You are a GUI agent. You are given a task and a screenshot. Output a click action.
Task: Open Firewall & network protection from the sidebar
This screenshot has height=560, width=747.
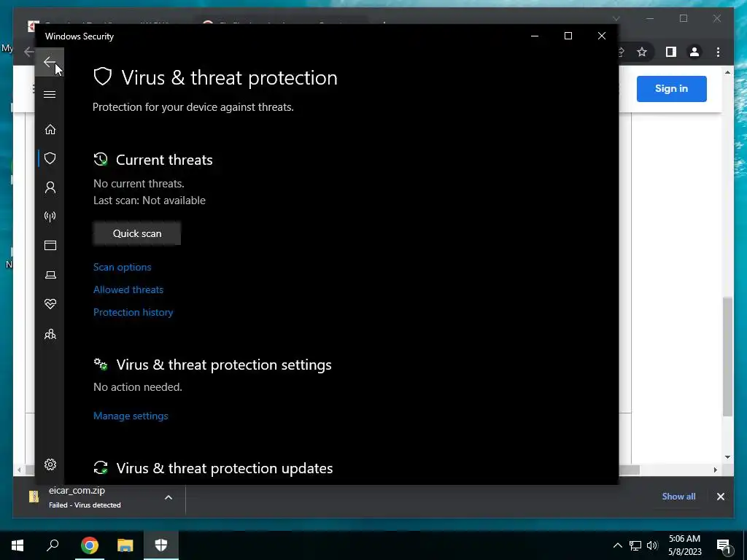point(50,217)
